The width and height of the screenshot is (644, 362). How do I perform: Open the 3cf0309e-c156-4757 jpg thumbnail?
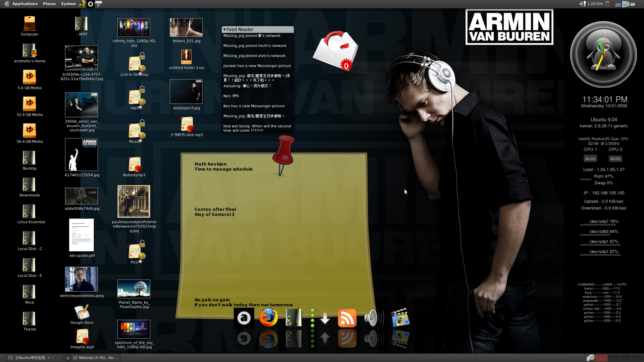tap(82, 58)
